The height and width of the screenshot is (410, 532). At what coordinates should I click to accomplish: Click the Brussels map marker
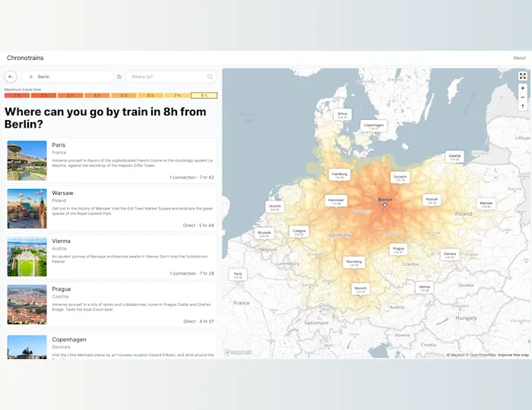click(264, 234)
